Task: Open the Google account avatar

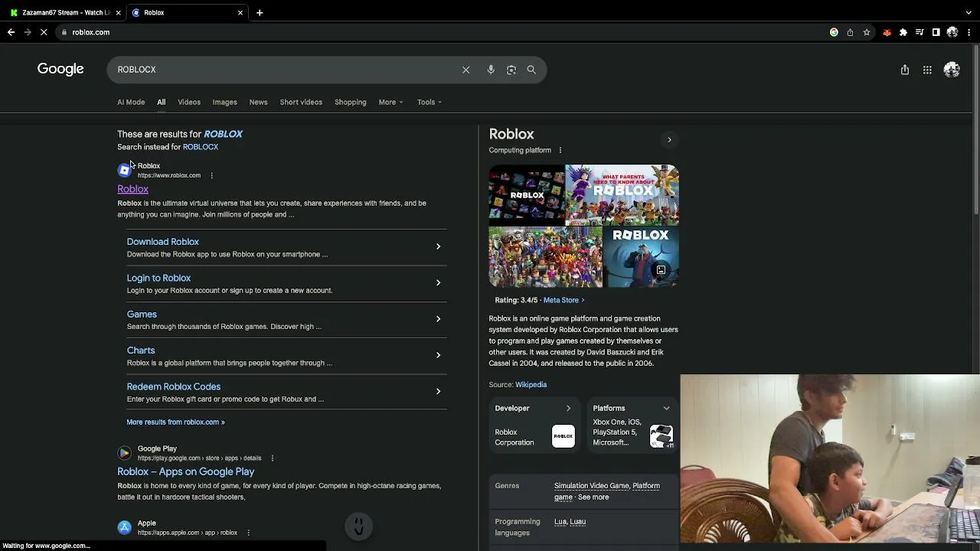Action: (x=952, y=70)
